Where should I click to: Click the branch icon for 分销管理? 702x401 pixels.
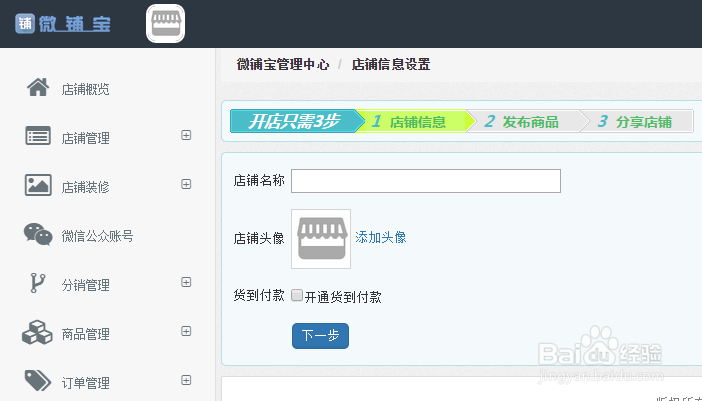pos(38,284)
